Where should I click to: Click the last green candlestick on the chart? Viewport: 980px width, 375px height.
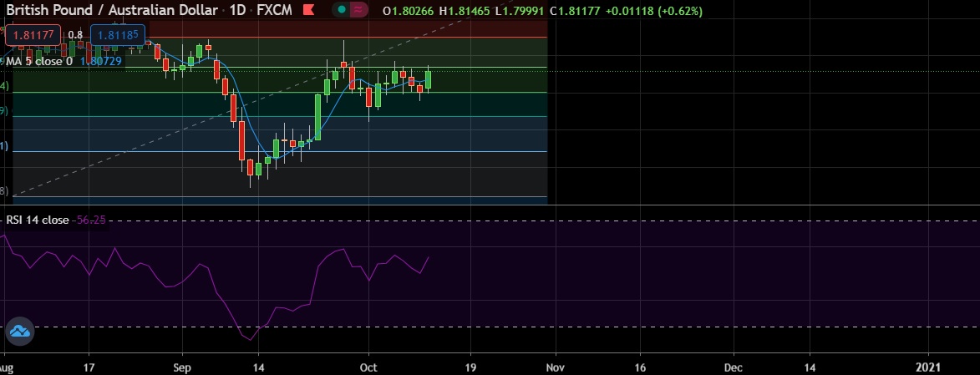click(x=428, y=79)
